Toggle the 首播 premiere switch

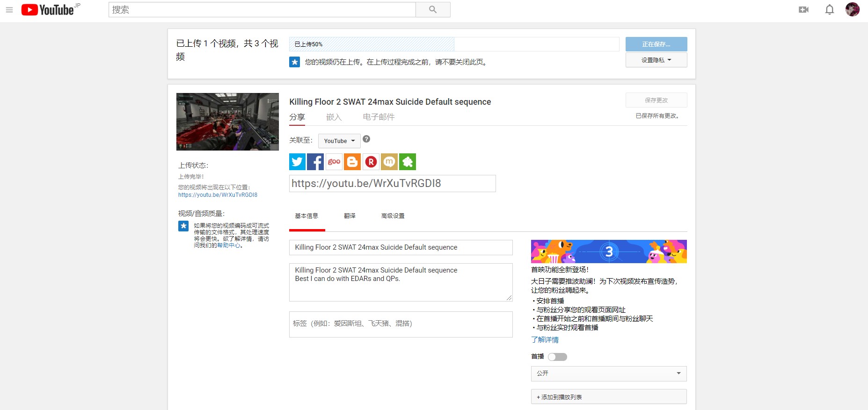point(557,357)
